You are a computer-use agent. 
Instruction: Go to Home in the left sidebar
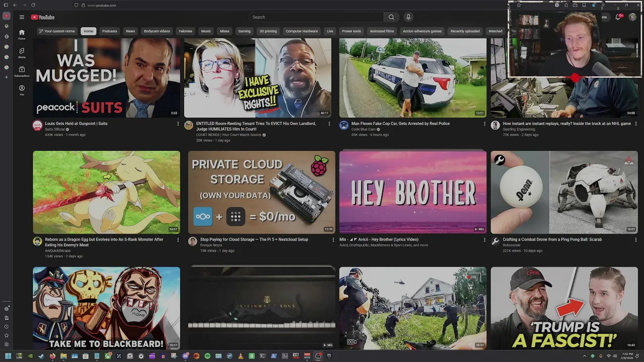coord(22,34)
